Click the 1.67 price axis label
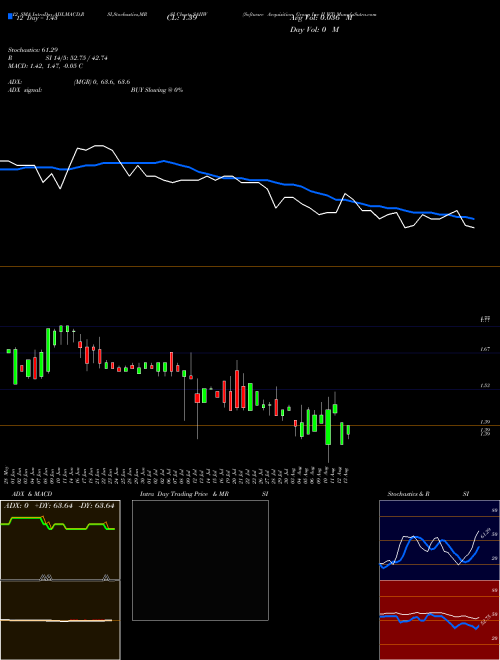 (485, 349)
